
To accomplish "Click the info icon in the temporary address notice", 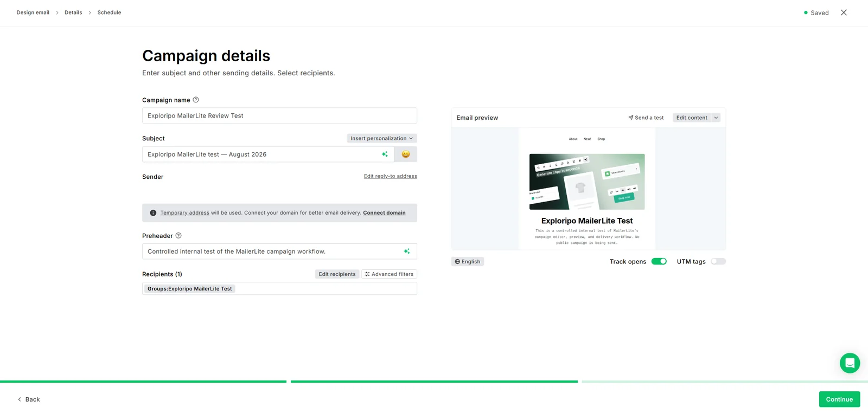I will 153,213.
